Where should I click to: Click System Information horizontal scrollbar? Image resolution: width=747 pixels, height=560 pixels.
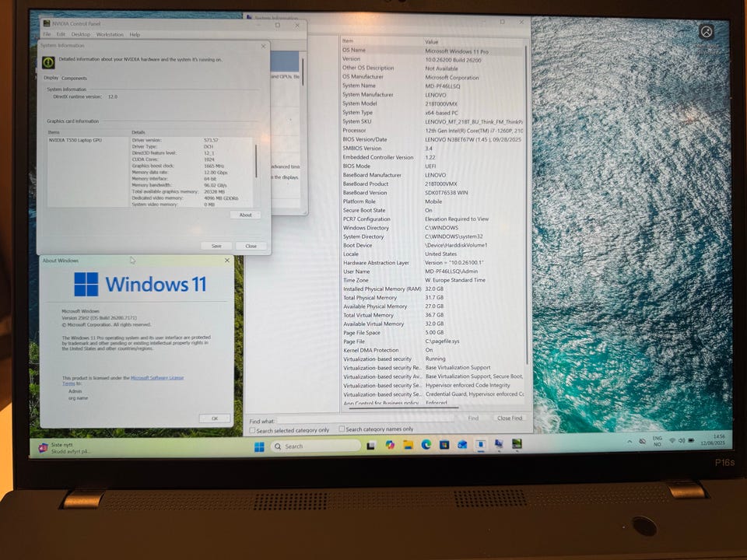(404, 408)
